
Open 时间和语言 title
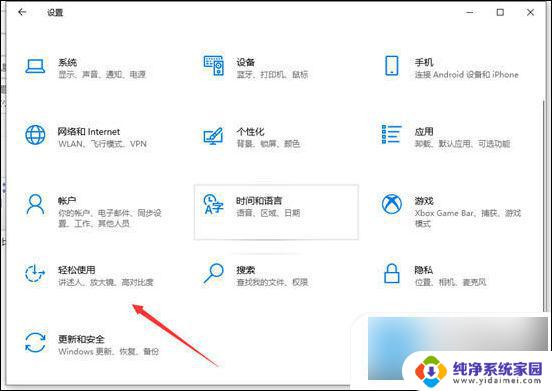pos(259,201)
